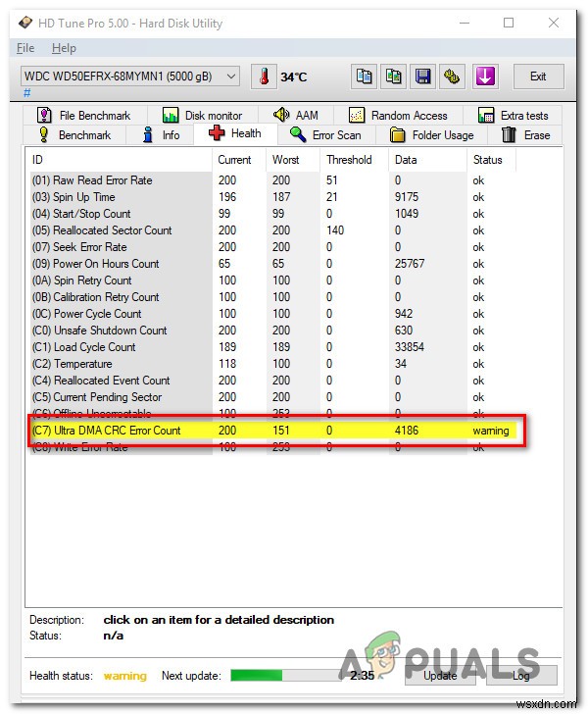Minimize the HD Tune Pro window
588x714 pixels.
pyautogui.click(x=465, y=23)
